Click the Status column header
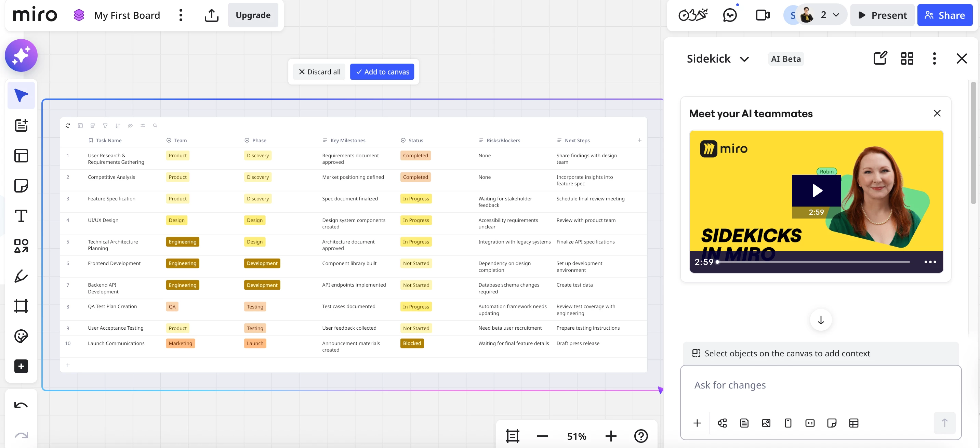The height and width of the screenshot is (448, 980). coord(415,141)
